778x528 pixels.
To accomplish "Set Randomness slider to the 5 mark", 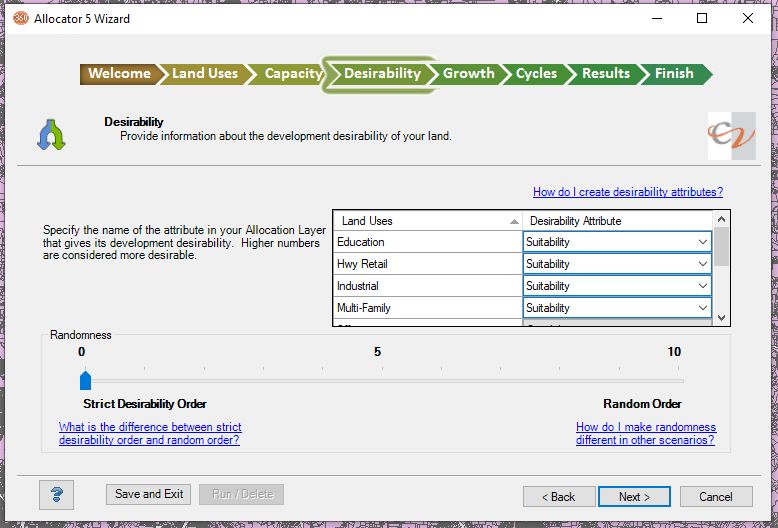I will 382,381.
